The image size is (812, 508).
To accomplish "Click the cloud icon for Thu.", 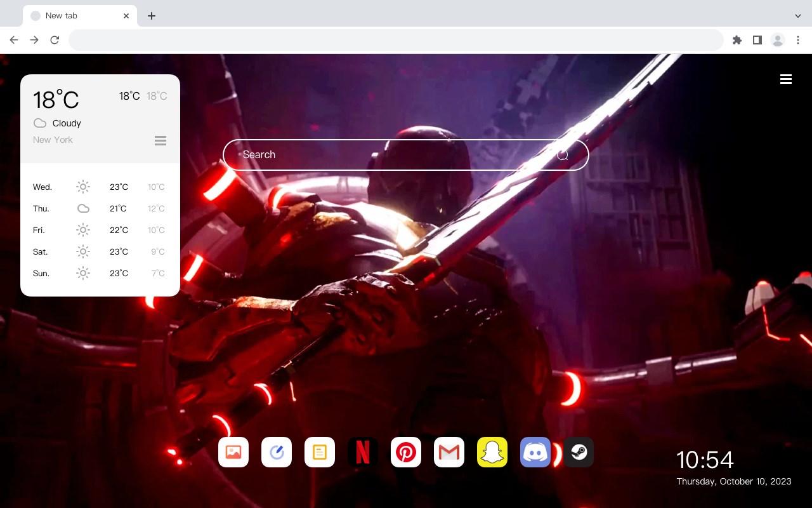I will (x=83, y=208).
